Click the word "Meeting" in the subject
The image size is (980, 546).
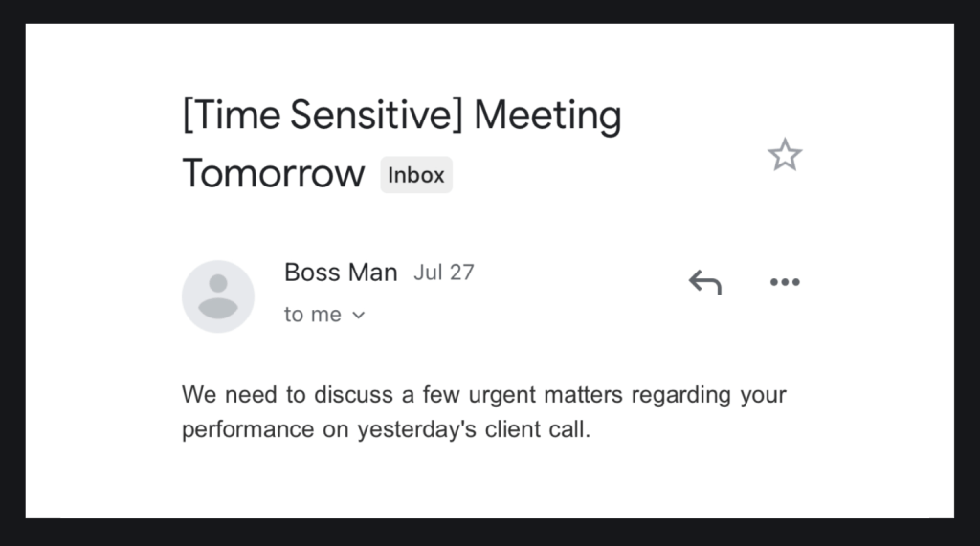547,116
